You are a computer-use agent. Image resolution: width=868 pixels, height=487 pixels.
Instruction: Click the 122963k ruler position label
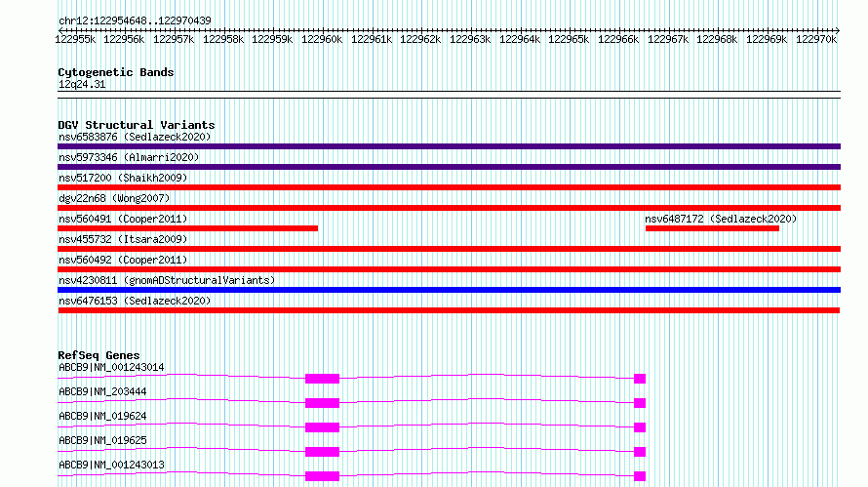click(470, 39)
